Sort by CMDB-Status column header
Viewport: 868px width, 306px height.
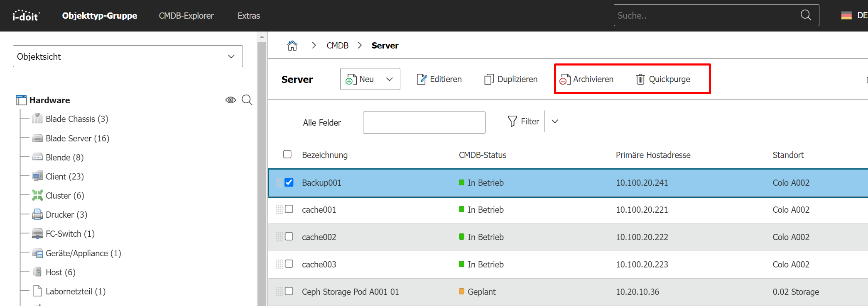point(483,155)
